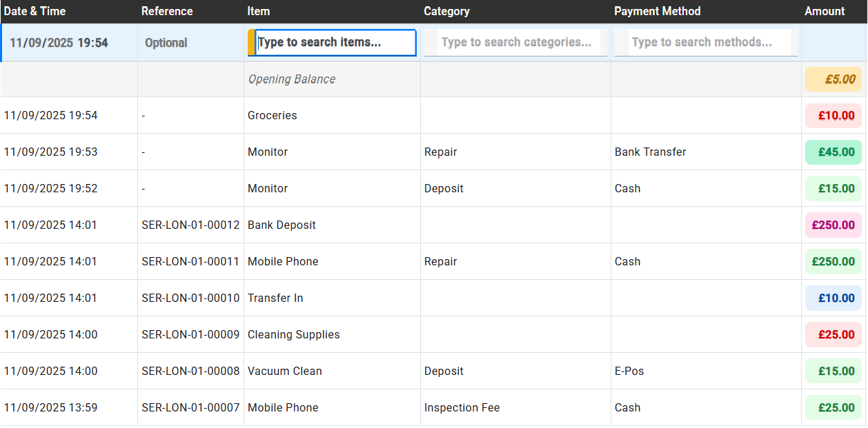Click the Cash payment method on the Monitor row
The image size is (868, 428).
point(627,188)
